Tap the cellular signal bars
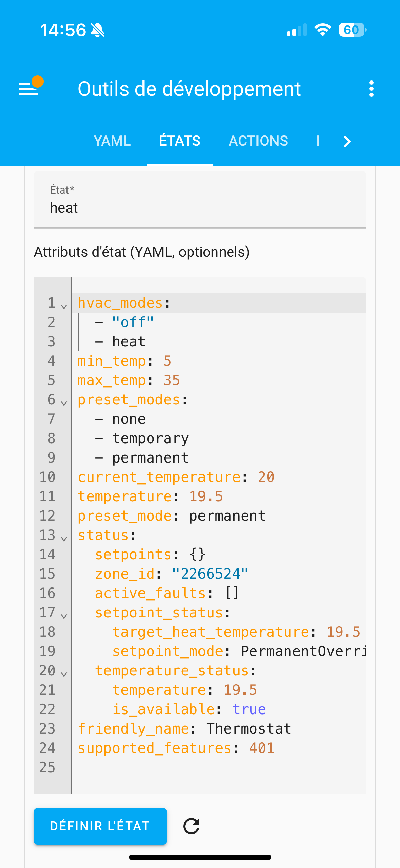Viewport: 400px width, 868px height. click(x=297, y=30)
